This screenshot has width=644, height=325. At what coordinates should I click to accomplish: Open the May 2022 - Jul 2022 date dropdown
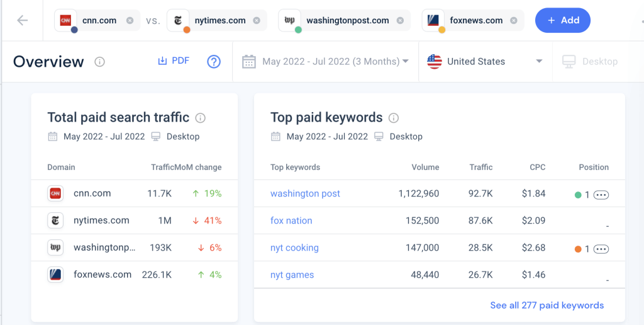click(x=326, y=62)
